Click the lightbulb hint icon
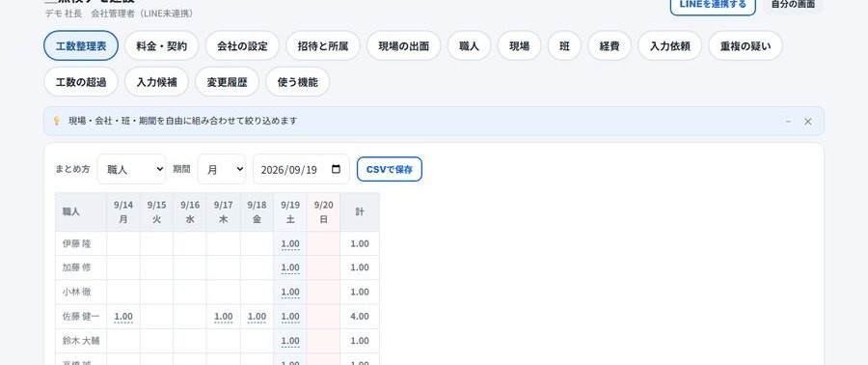This screenshot has height=365, width=868. pyautogui.click(x=57, y=121)
